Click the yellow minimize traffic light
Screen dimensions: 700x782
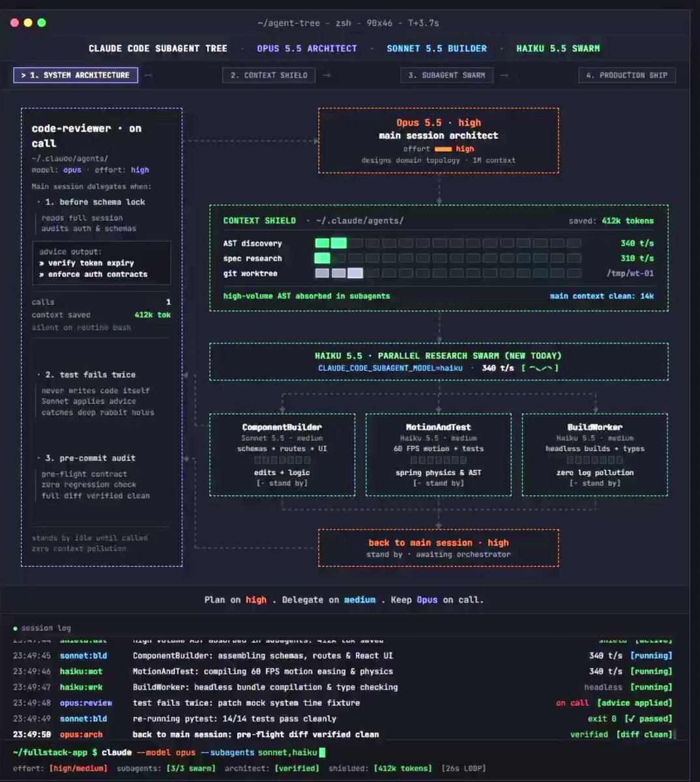pos(28,23)
